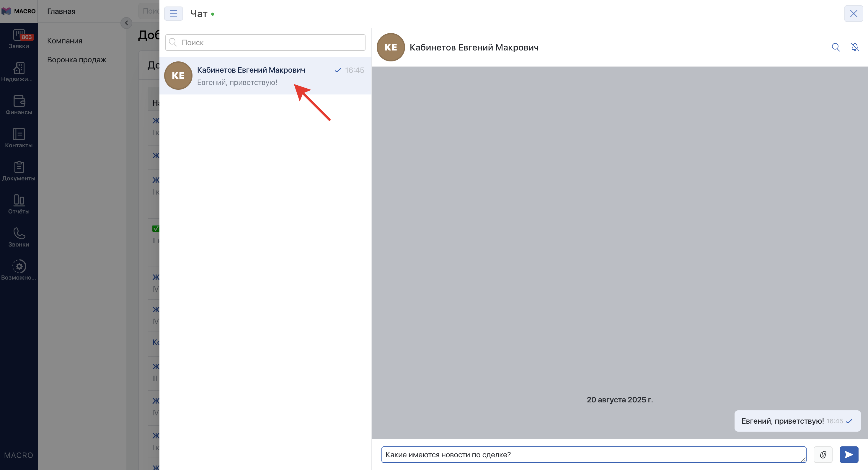Click the send message arrow button
The height and width of the screenshot is (470, 868).
pyautogui.click(x=849, y=455)
